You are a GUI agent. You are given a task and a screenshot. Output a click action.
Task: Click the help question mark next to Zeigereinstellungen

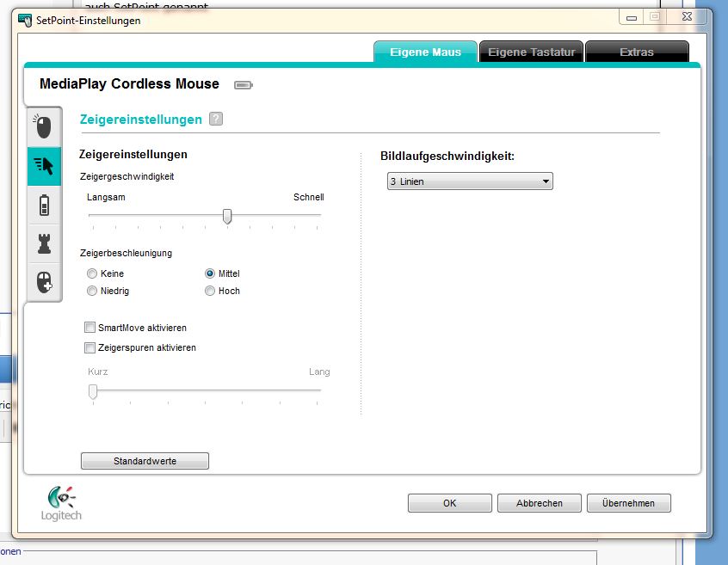click(x=216, y=120)
